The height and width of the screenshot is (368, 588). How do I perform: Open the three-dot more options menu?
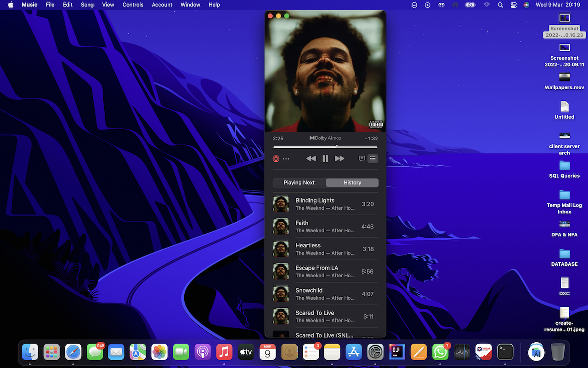click(x=286, y=159)
